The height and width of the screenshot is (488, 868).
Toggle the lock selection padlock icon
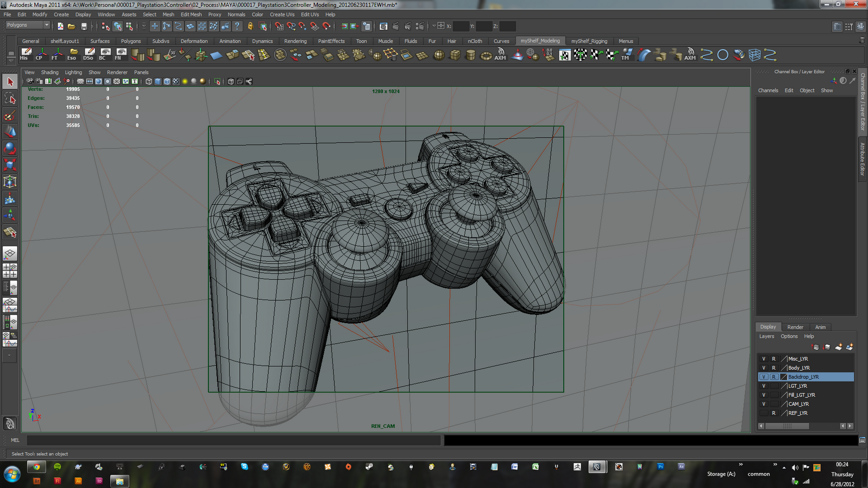click(x=250, y=26)
